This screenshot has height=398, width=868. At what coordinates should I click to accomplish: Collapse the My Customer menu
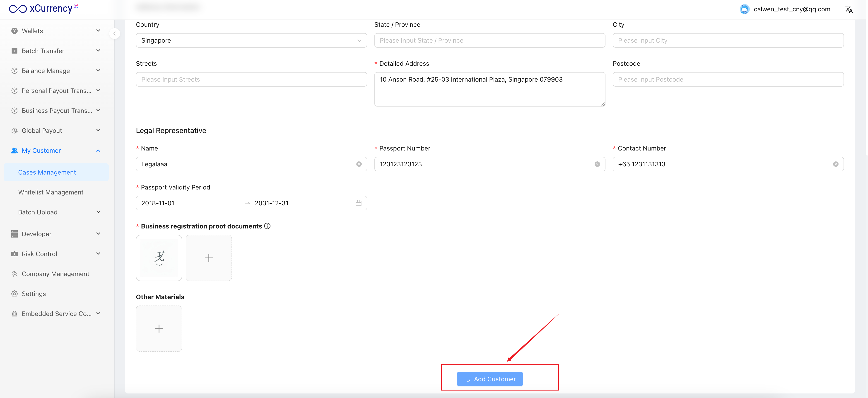56,150
